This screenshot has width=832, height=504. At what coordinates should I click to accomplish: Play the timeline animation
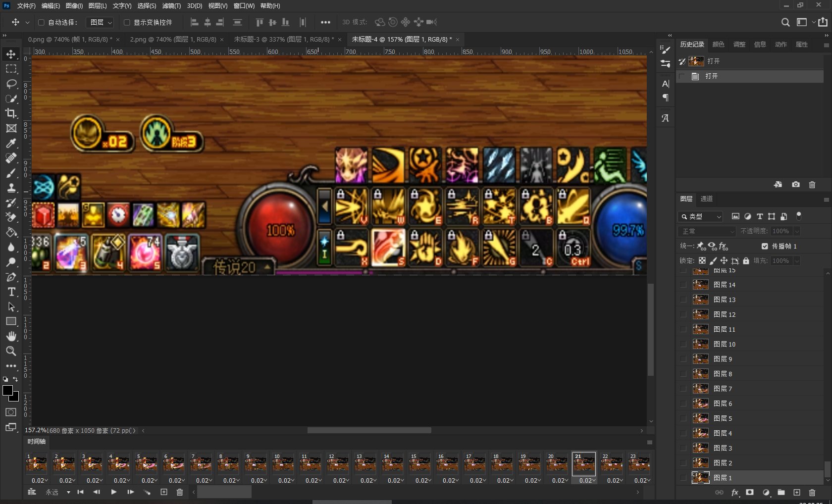113,492
